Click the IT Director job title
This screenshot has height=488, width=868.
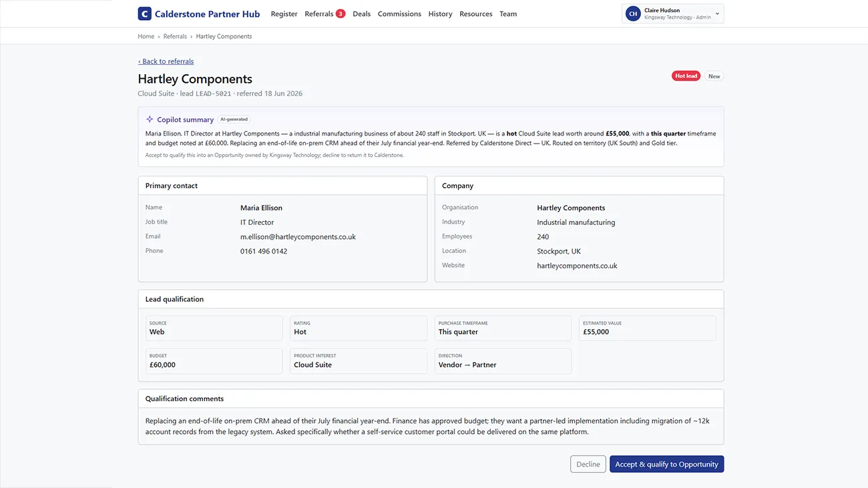click(x=257, y=222)
